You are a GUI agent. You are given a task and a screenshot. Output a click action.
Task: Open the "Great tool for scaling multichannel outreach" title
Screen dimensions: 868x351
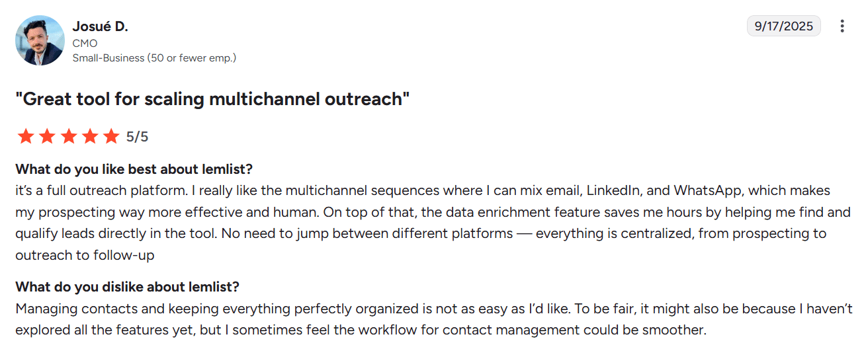212,99
